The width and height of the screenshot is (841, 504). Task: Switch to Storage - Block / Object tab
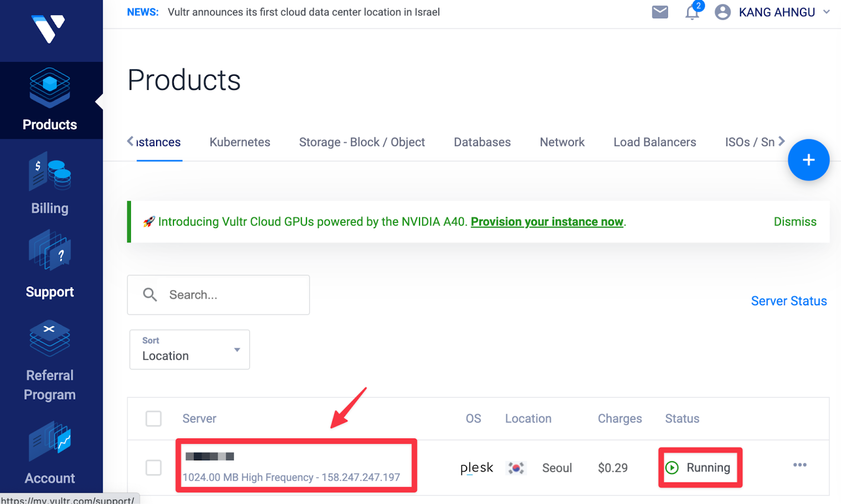point(362,142)
